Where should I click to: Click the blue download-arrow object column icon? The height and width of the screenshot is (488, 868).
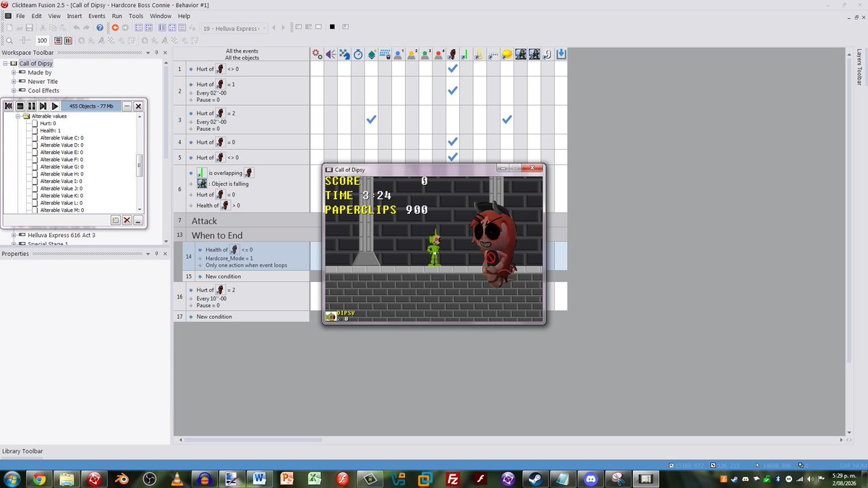coord(561,54)
